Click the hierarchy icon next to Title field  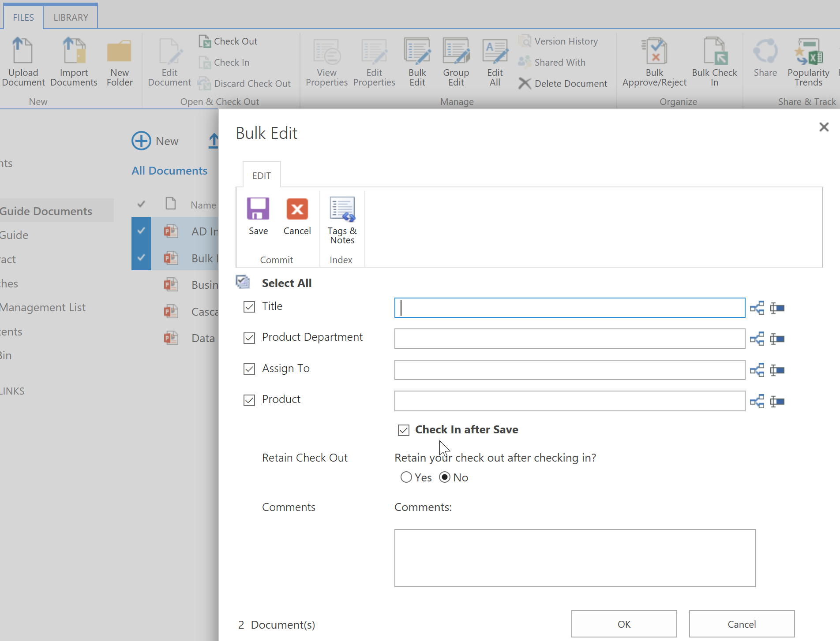click(757, 308)
